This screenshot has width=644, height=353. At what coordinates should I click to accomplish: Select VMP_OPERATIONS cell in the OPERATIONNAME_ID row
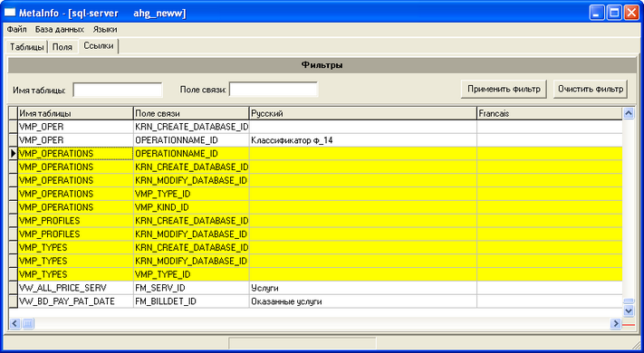75,154
